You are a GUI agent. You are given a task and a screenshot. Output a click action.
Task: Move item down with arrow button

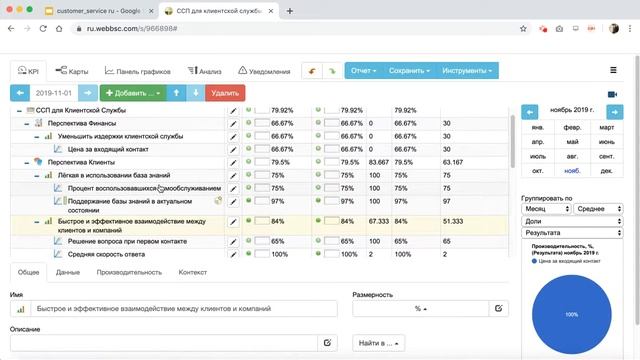(x=196, y=93)
